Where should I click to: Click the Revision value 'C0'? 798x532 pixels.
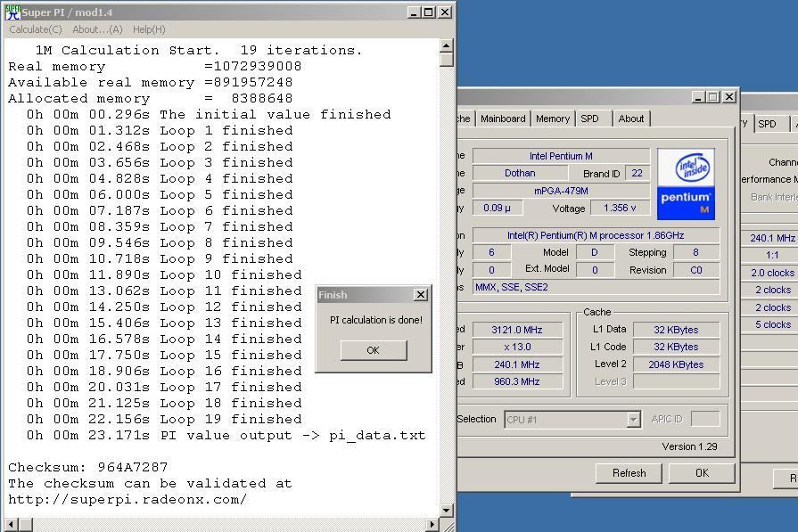pyautogui.click(x=696, y=270)
